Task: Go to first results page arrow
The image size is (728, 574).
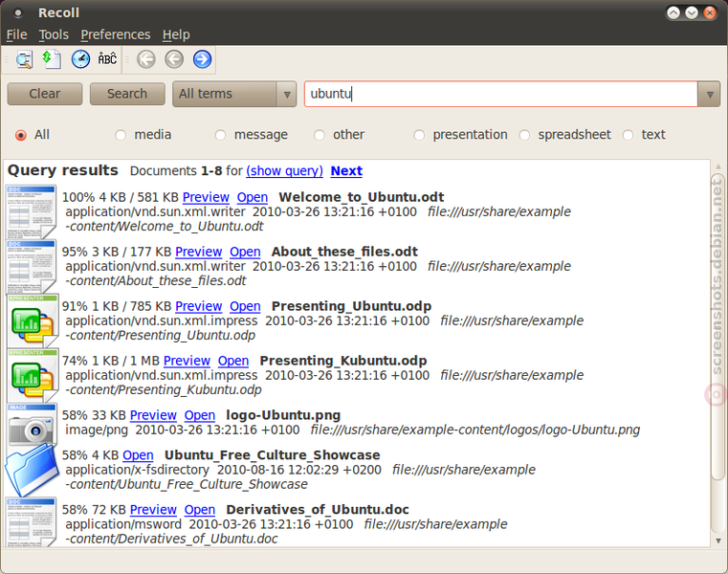Action: (145, 59)
